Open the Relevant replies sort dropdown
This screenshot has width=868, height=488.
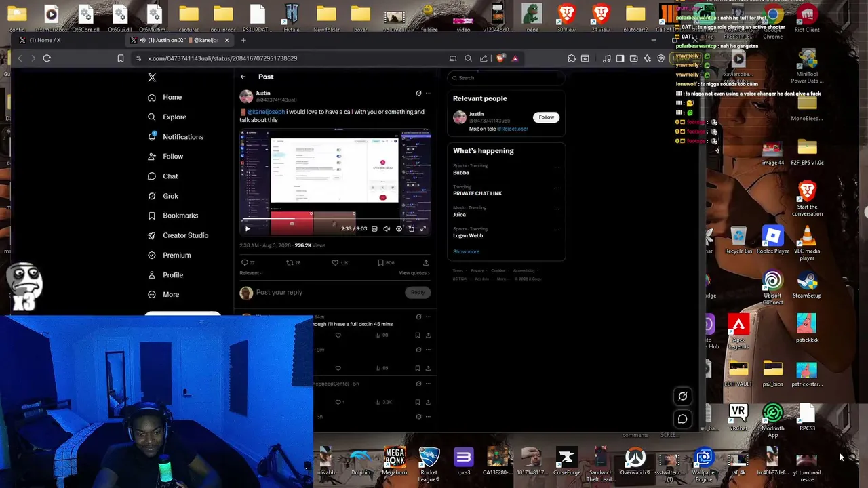pyautogui.click(x=251, y=273)
